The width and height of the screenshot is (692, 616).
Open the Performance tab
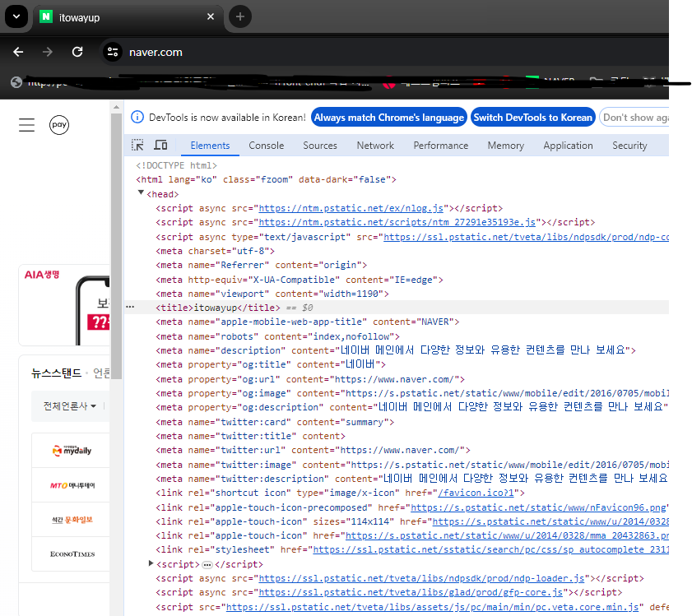pos(440,146)
